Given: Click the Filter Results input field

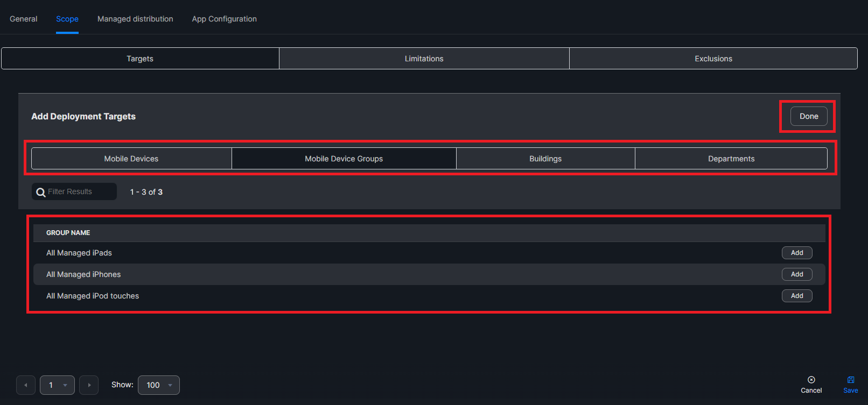Looking at the screenshot, I should [x=80, y=192].
